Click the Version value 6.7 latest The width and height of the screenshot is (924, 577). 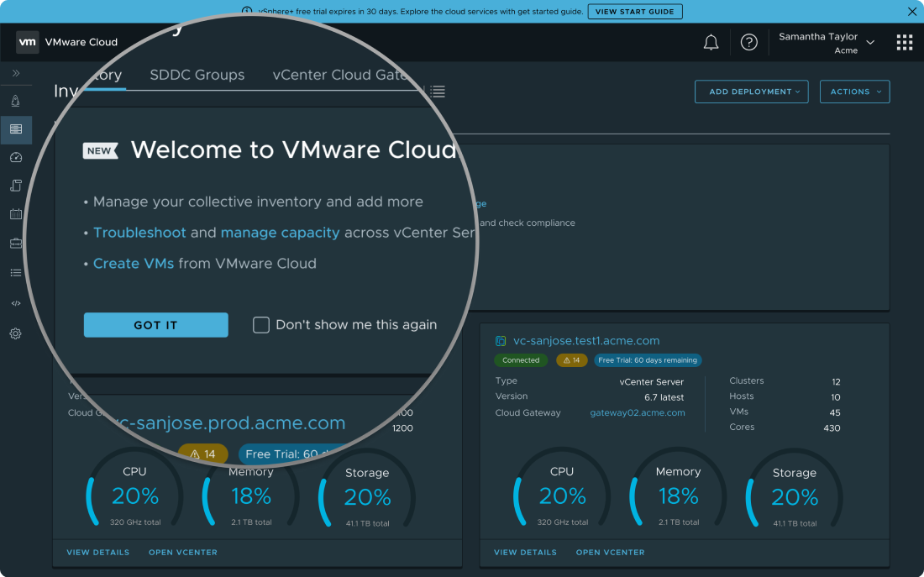coord(664,397)
